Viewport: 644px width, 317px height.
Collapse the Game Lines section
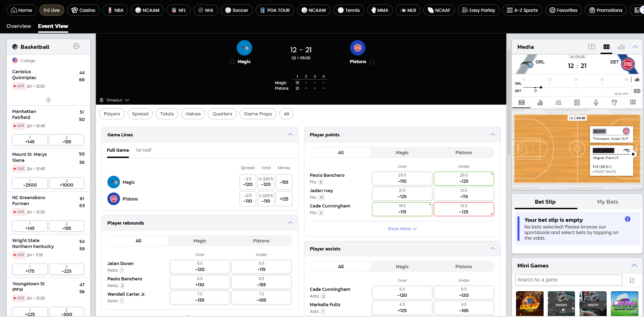pyautogui.click(x=290, y=135)
